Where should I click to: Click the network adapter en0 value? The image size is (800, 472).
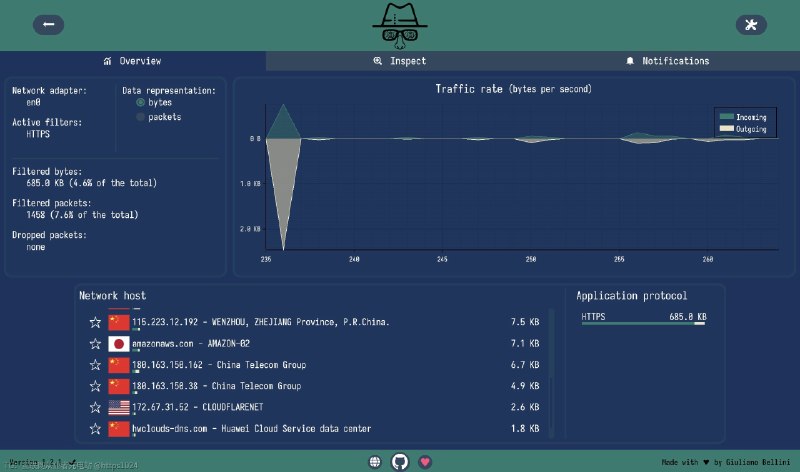(33, 103)
